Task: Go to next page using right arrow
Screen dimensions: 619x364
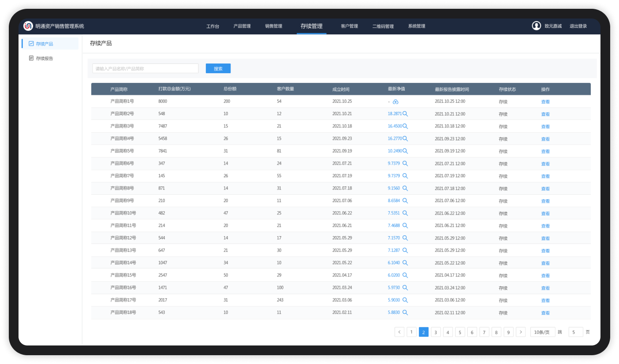Action: click(x=520, y=332)
